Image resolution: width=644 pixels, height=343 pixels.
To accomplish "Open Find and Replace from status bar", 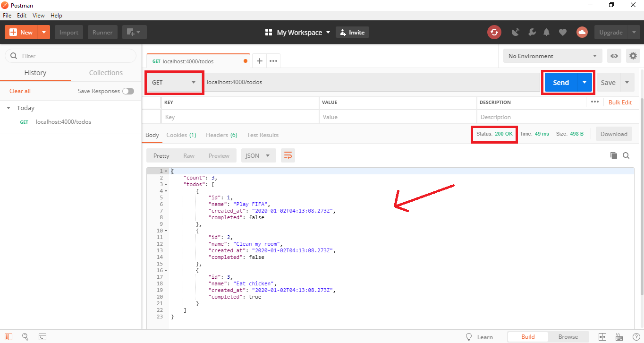I will click(x=25, y=337).
